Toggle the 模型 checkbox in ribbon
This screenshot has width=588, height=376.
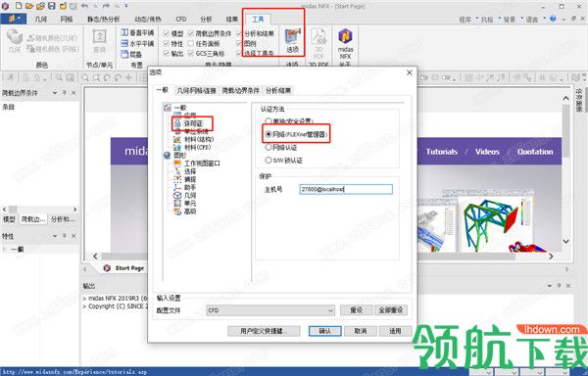(167, 33)
